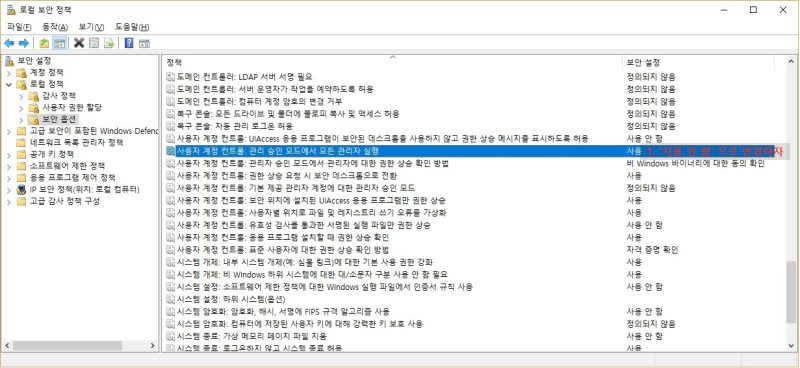
Task: Expand the 사용자 권한 할당 node chevron
Action: click(21, 108)
